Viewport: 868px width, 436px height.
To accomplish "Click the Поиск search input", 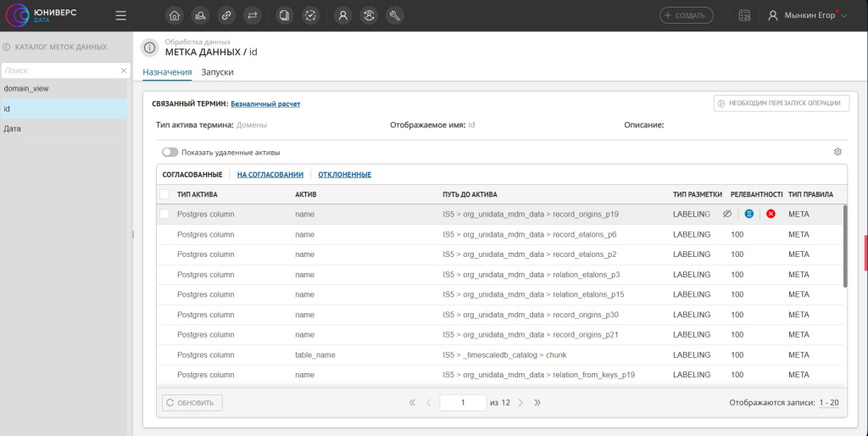I will pos(61,70).
